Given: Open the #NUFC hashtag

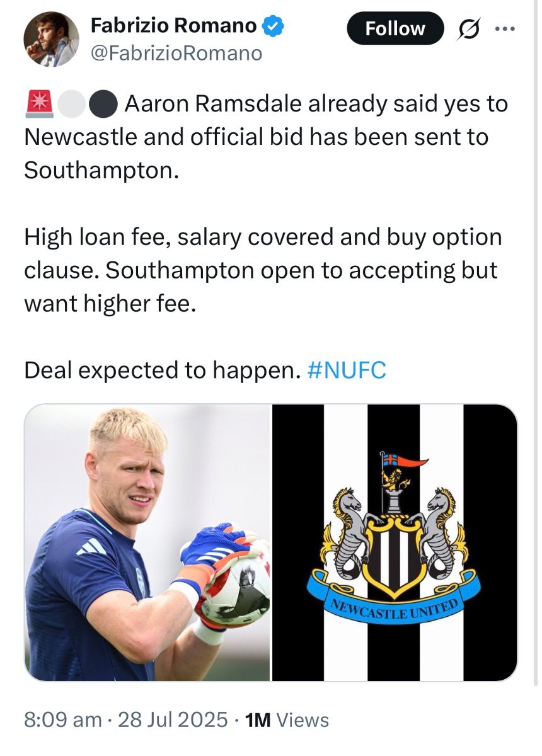Looking at the screenshot, I should point(347,370).
